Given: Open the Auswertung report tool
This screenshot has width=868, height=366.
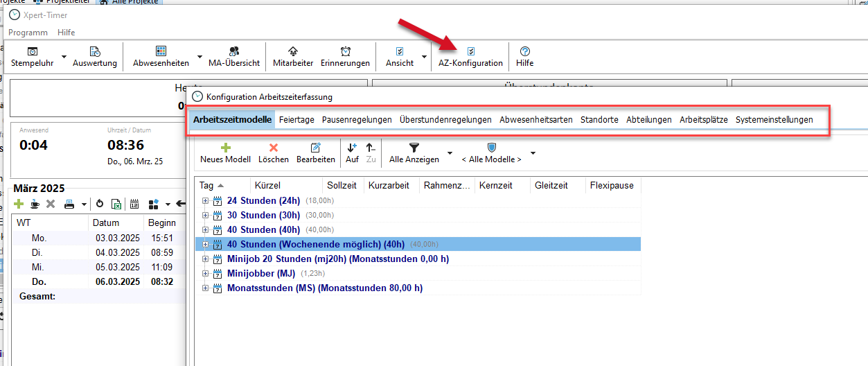Looking at the screenshot, I should coord(95,51).
